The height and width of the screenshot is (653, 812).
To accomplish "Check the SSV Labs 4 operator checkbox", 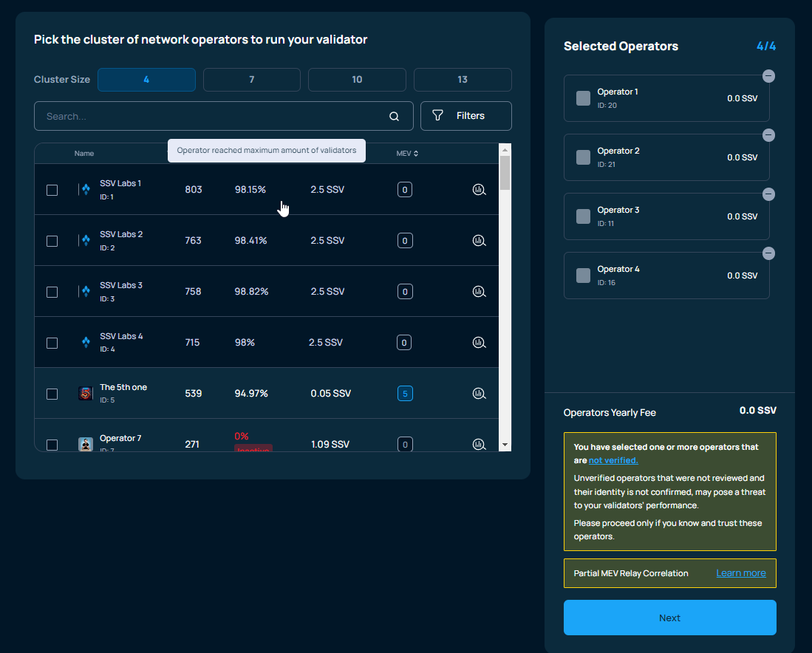I will coord(52,343).
